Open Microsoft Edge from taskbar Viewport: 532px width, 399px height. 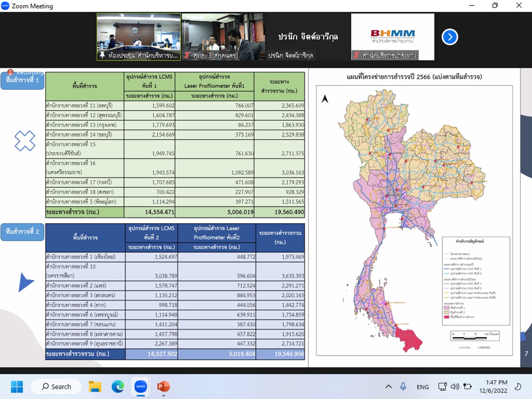point(118,387)
